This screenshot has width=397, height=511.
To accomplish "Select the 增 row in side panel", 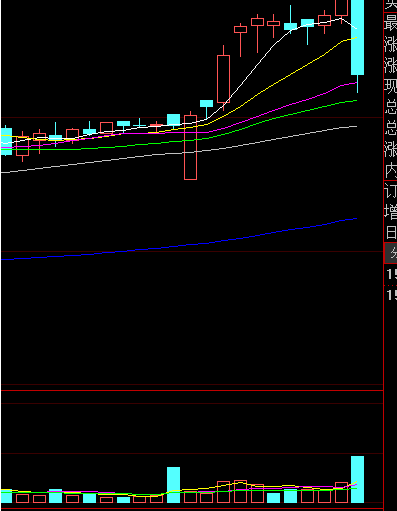I will point(391,211).
